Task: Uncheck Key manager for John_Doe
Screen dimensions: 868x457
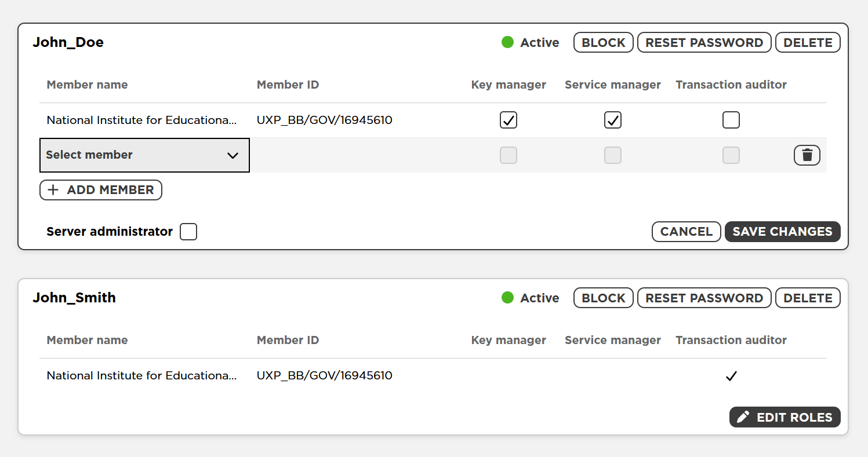Action: tap(509, 120)
